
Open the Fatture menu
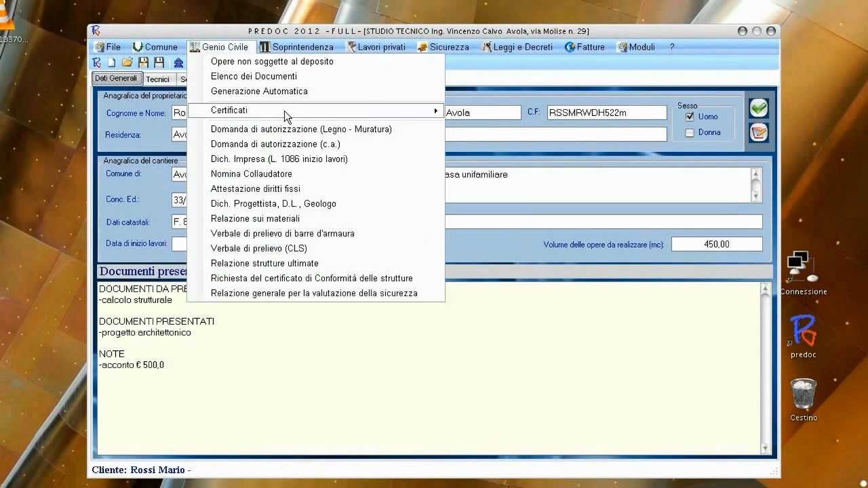click(x=585, y=47)
